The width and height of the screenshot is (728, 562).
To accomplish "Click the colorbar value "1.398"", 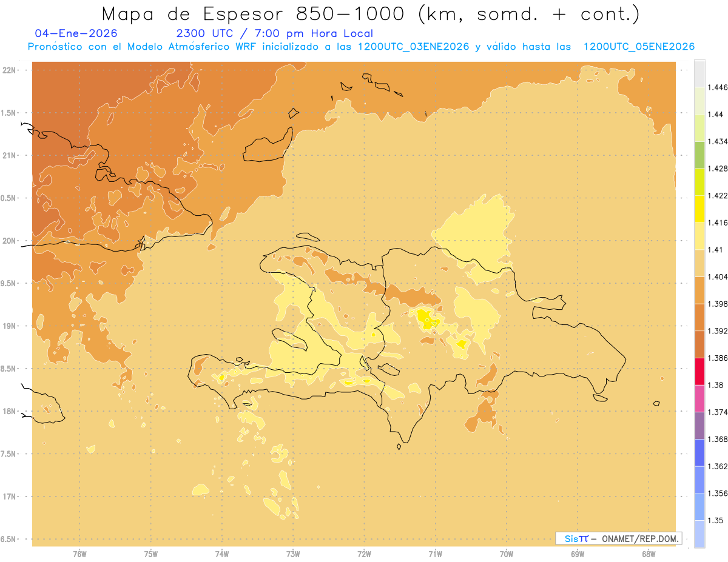I will [718, 304].
